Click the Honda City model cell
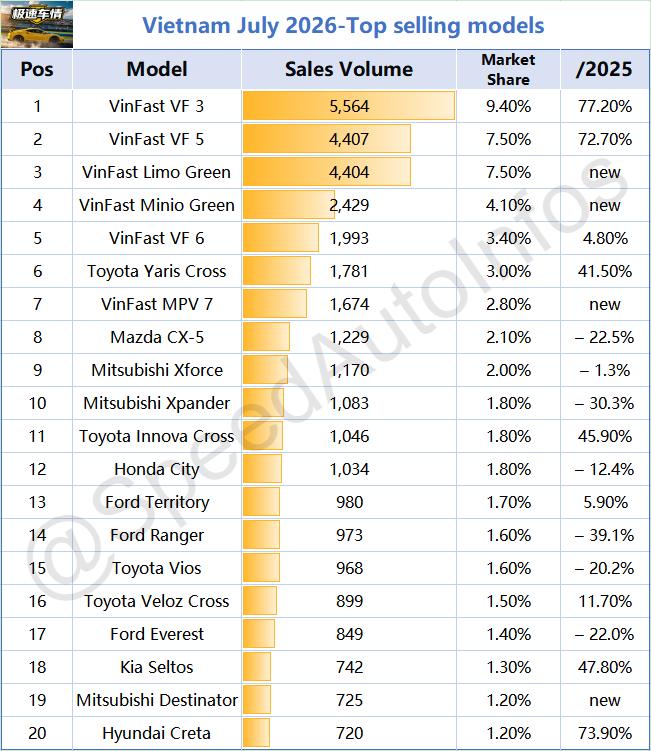The width and height of the screenshot is (651, 751). coord(157,469)
